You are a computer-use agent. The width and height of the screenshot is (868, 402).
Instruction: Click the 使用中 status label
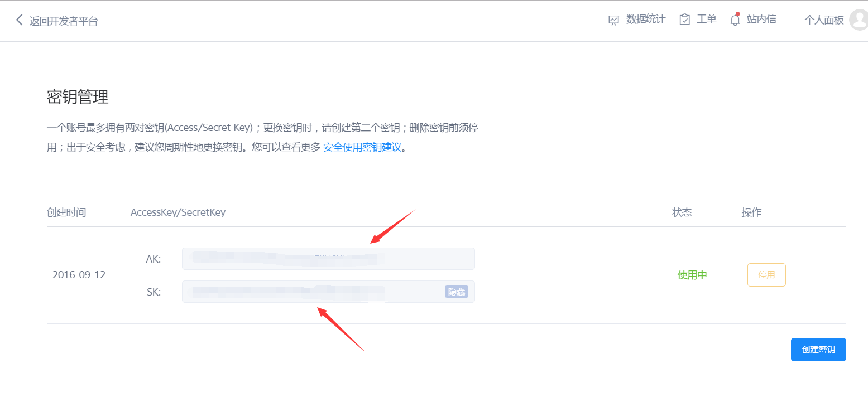(692, 275)
